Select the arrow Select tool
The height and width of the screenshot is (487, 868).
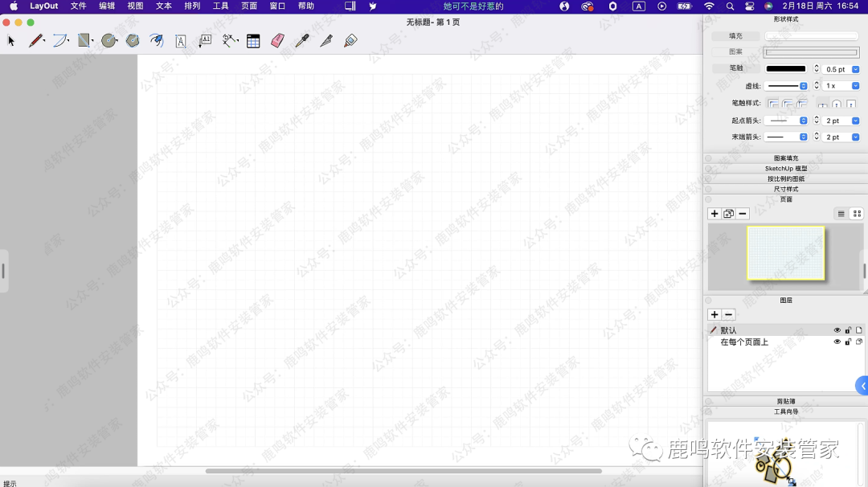tap(11, 41)
